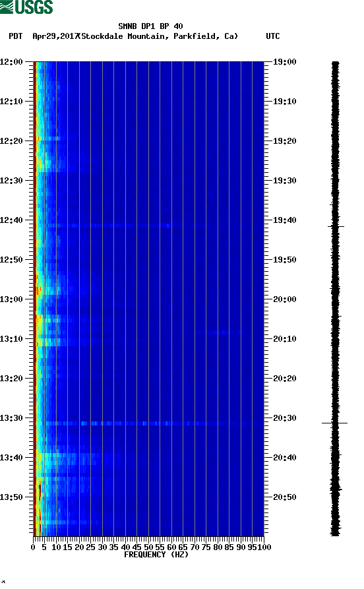Click the 13:10 PDT time label
The height and width of the screenshot is (589, 364).
(x=12, y=339)
